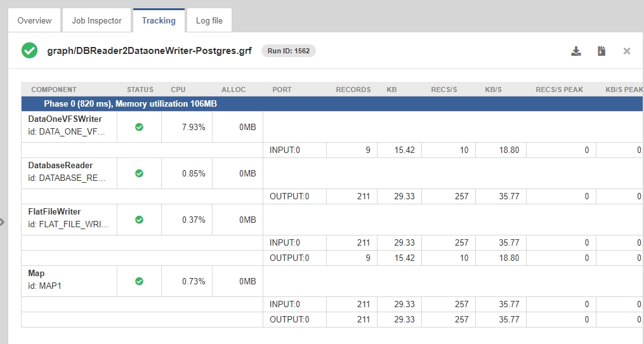Open the Log file tab
This screenshot has height=344, width=644.
(209, 20)
